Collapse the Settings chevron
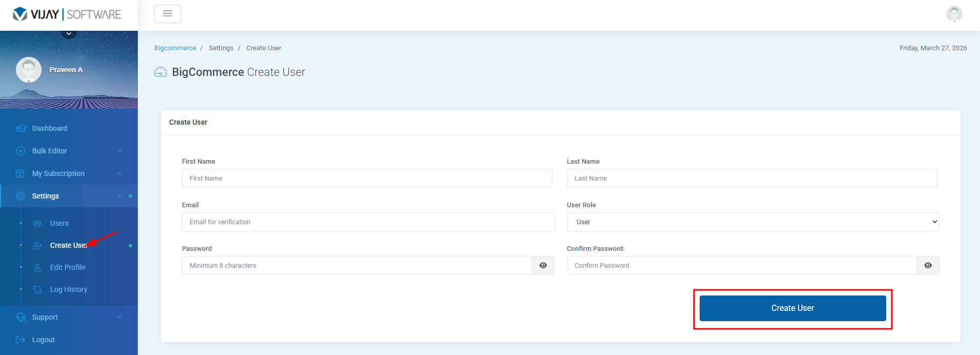The width and height of the screenshot is (980, 355). (119, 196)
